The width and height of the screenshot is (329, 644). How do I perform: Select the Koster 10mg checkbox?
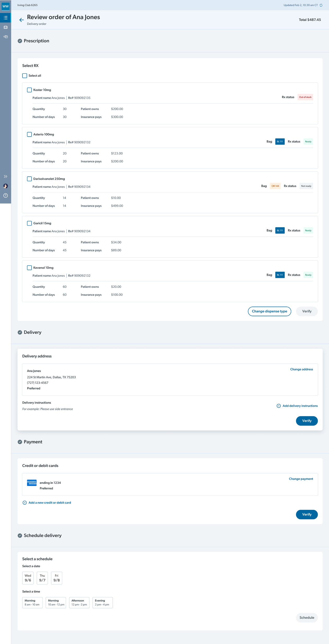coord(30,90)
